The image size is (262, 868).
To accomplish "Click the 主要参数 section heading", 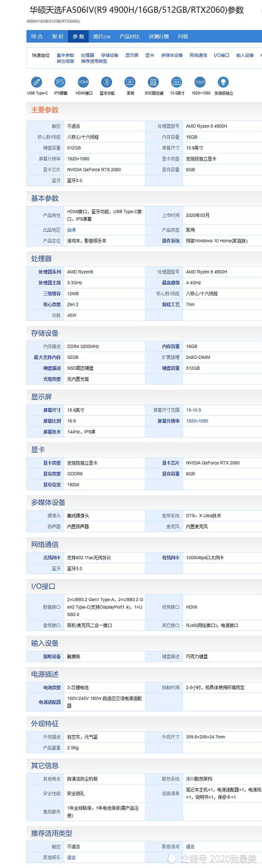I will (x=45, y=110).
